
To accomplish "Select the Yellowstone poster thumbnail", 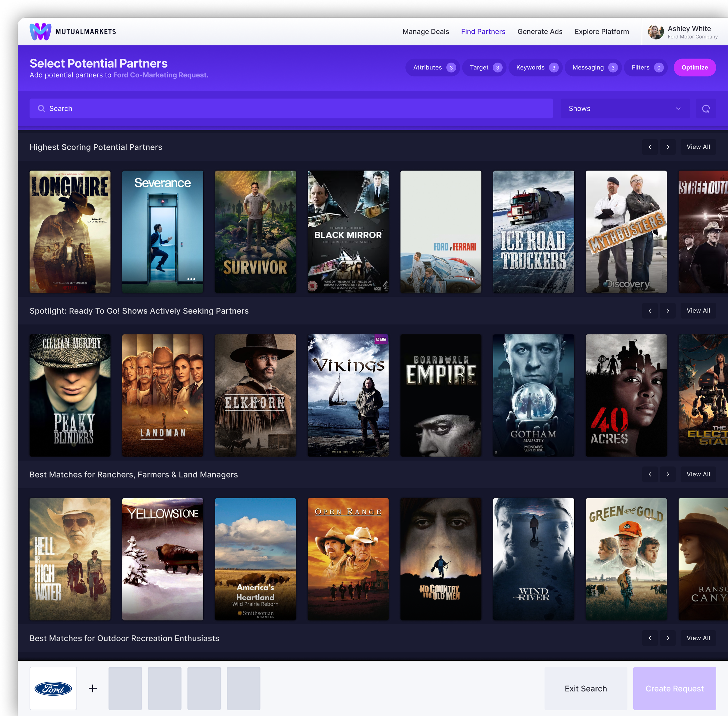I will click(x=162, y=559).
